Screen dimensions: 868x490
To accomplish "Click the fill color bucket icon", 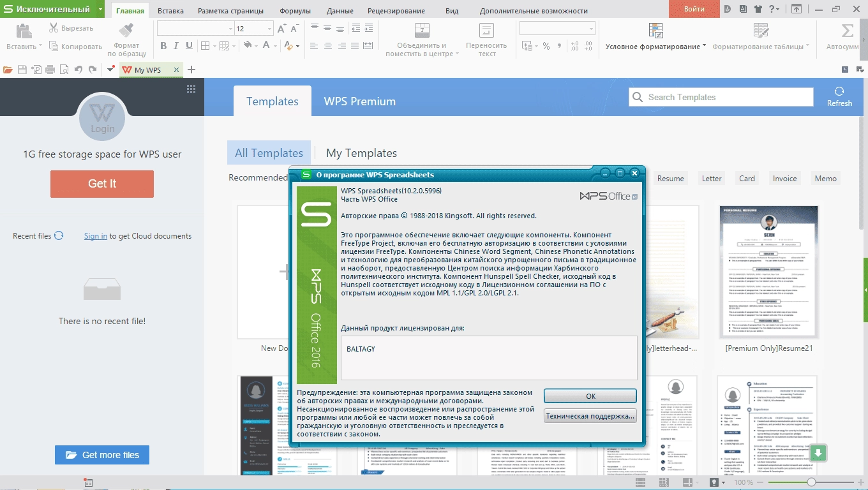I will tap(248, 46).
